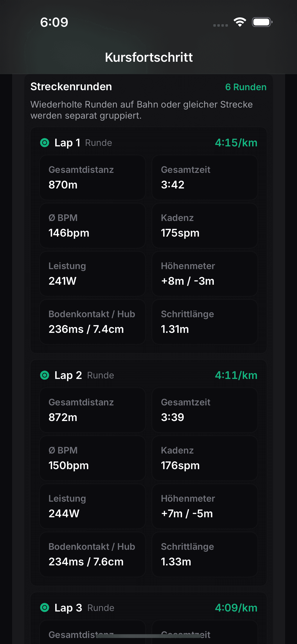Open Höhenmeter +8m / -3m card
Image resolution: width=297 pixels, height=644 pixels.
click(205, 274)
